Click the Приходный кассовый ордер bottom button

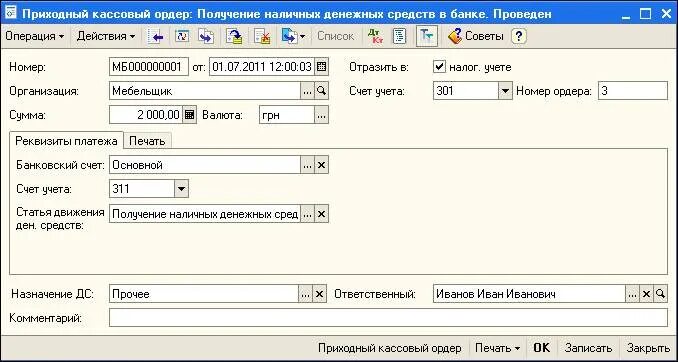390,348
